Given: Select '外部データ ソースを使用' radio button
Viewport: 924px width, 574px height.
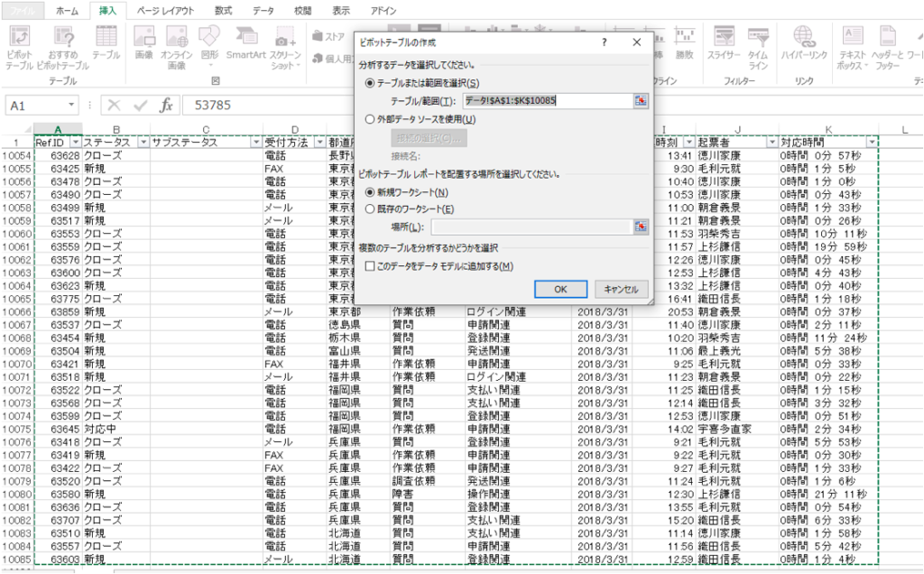Looking at the screenshot, I should [370, 119].
